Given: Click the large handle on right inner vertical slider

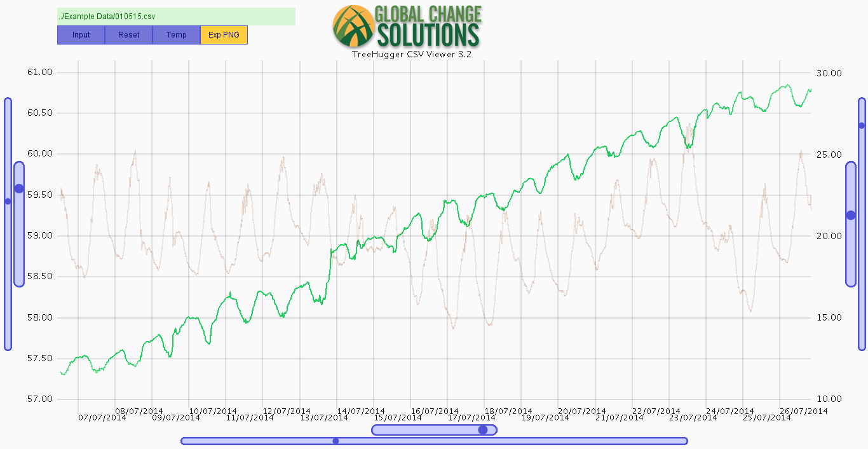Looking at the screenshot, I should [851, 215].
